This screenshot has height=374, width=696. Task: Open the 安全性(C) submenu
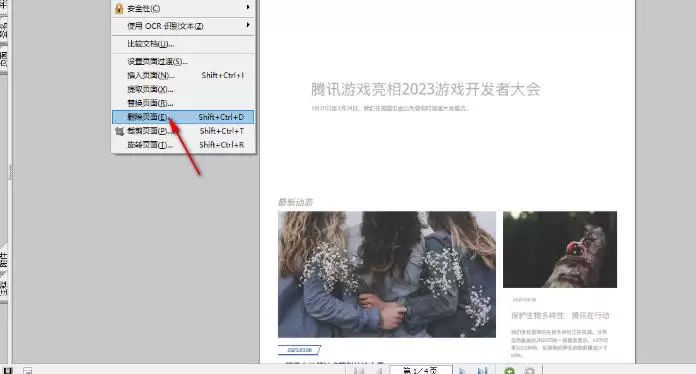point(183,8)
